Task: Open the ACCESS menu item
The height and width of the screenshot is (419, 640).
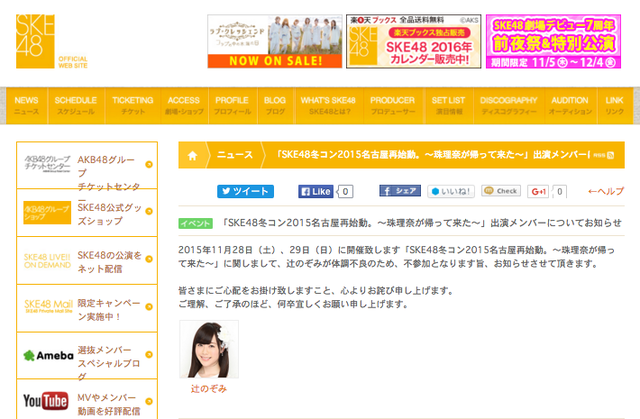Action: click(x=184, y=105)
